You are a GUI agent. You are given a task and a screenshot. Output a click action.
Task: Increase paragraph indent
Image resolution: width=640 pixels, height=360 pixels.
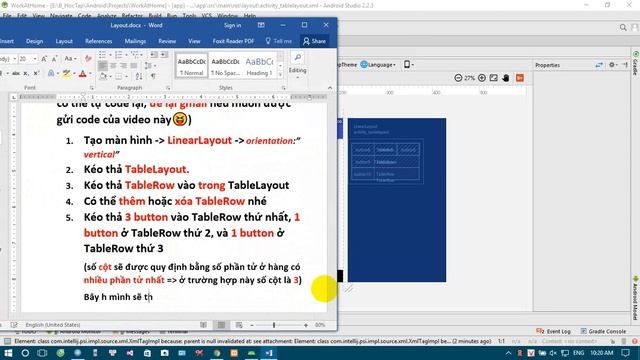(x=164, y=55)
